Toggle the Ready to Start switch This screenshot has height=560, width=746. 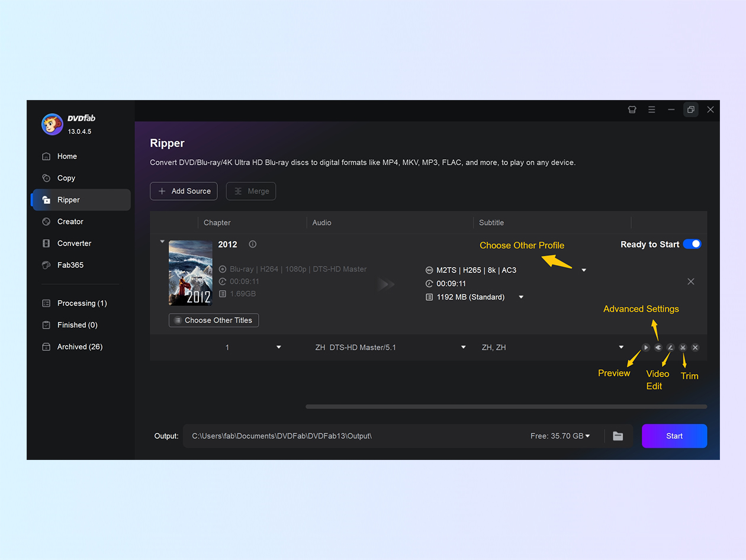click(692, 243)
